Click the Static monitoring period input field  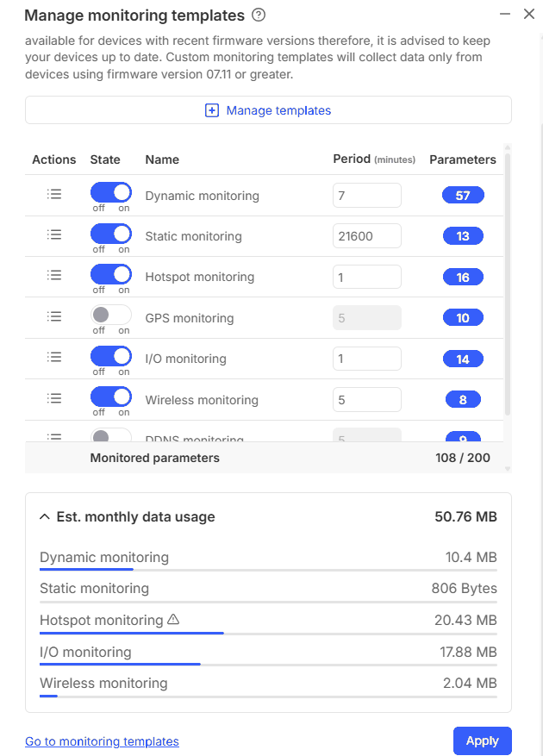(x=366, y=236)
